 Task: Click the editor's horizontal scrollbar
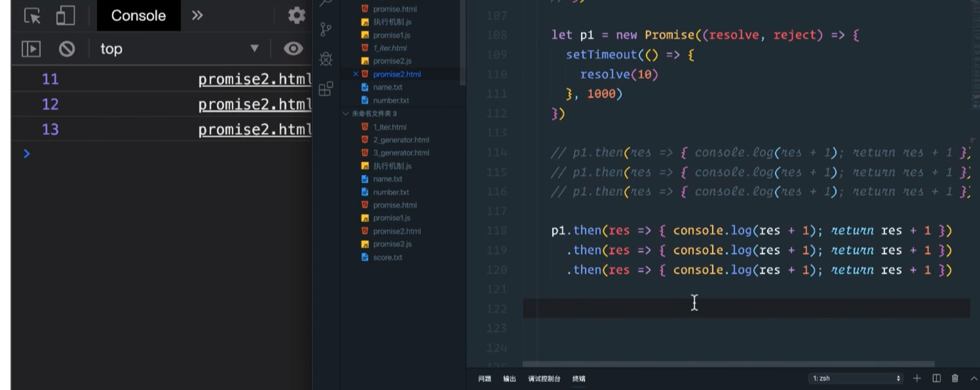[x=729, y=364]
